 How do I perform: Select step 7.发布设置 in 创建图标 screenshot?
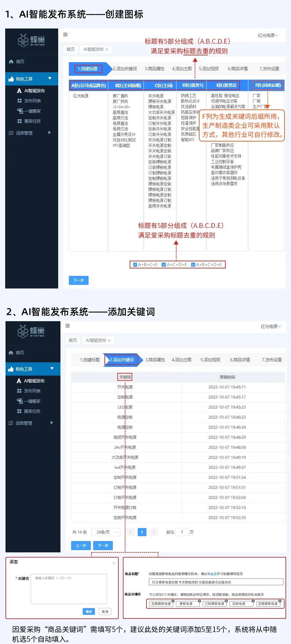point(269,69)
